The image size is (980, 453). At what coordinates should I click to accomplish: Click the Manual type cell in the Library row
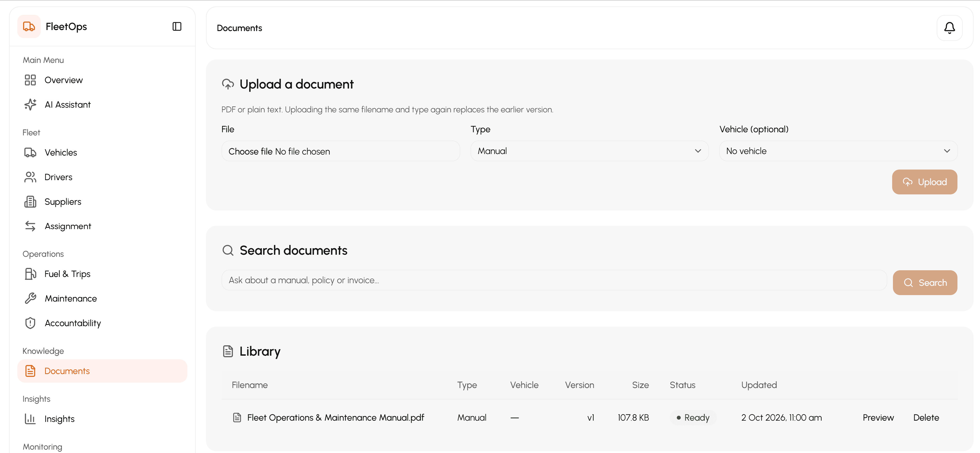pyautogui.click(x=472, y=418)
